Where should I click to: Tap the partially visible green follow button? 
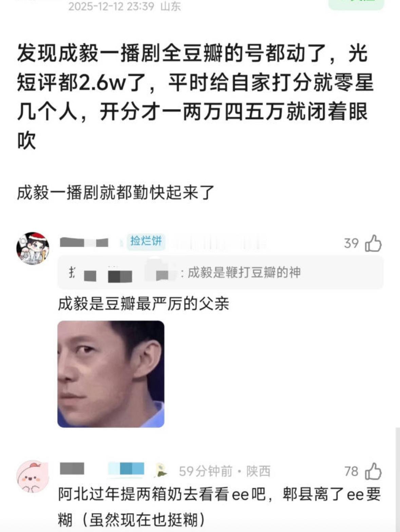click(x=356, y=4)
